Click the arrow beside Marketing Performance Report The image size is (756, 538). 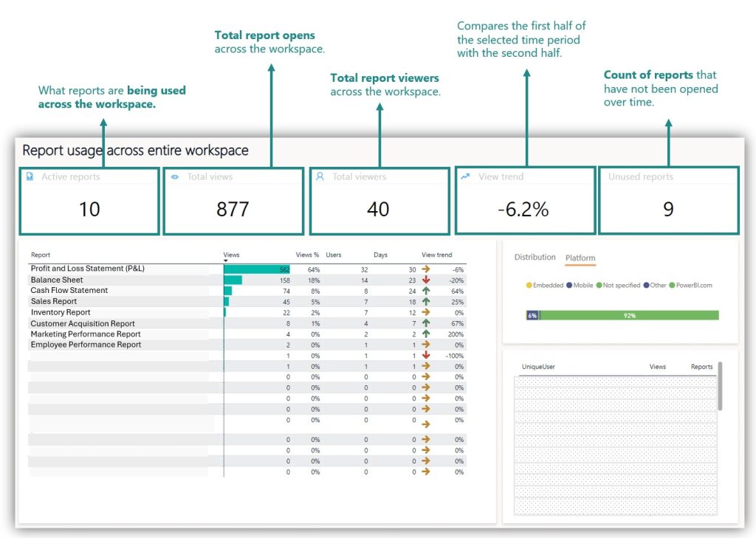tap(427, 334)
